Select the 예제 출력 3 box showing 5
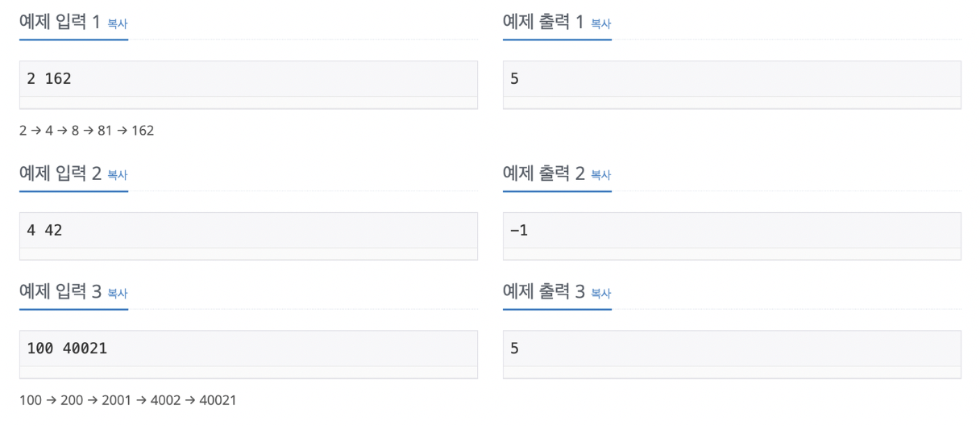This screenshot has height=426, width=980. click(732, 354)
